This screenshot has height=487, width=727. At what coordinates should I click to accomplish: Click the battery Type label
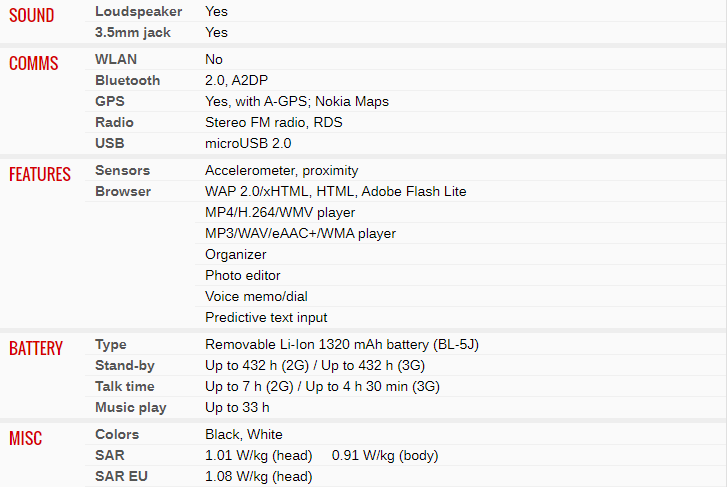(111, 344)
